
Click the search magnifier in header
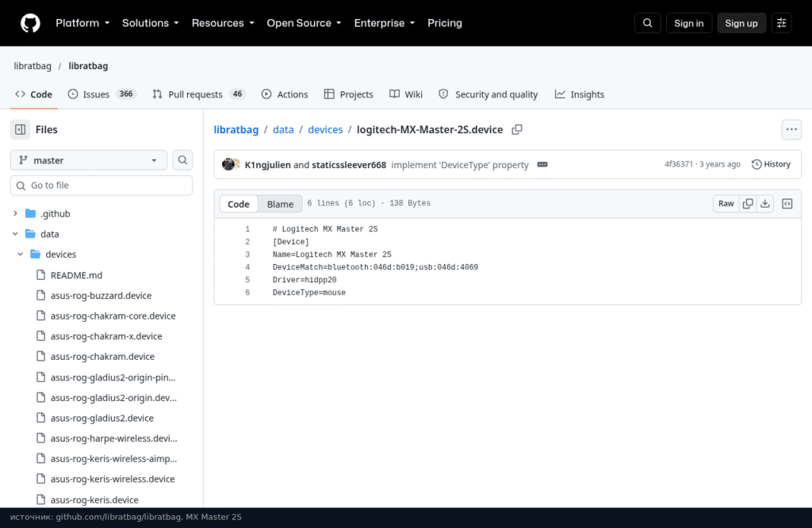tap(647, 23)
